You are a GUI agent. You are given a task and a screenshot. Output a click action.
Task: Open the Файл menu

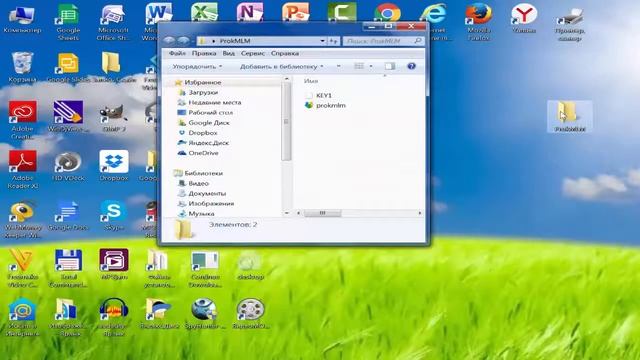coord(177,53)
